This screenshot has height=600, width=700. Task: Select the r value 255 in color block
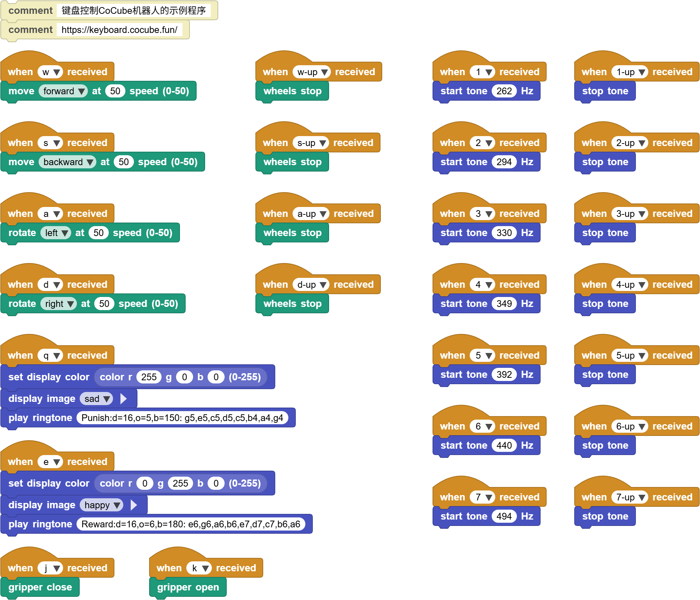pos(149,377)
